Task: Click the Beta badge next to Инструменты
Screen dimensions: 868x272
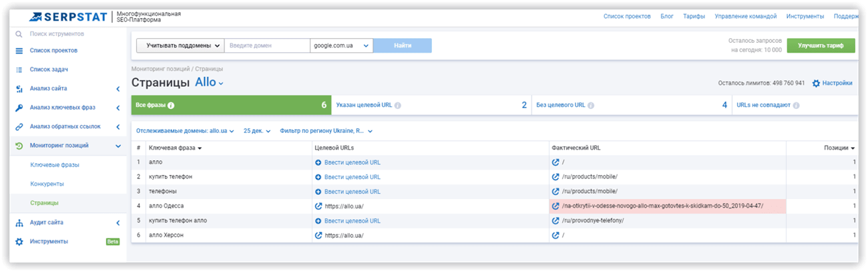Action: pyautogui.click(x=113, y=241)
